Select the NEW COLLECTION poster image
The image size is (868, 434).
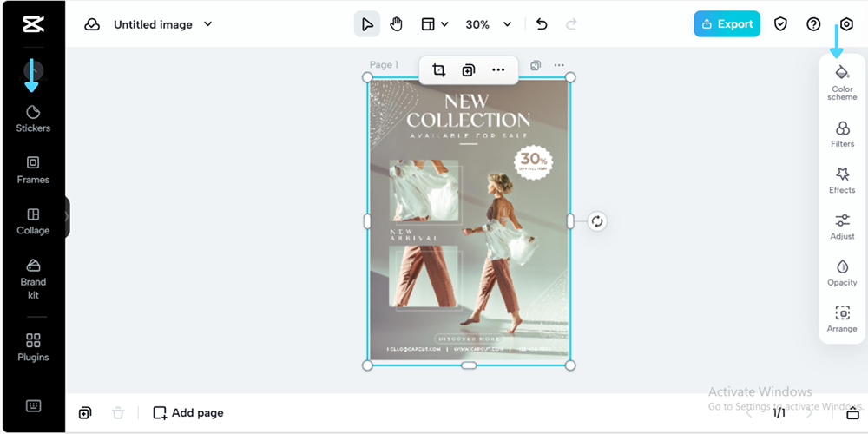pos(469,221)
